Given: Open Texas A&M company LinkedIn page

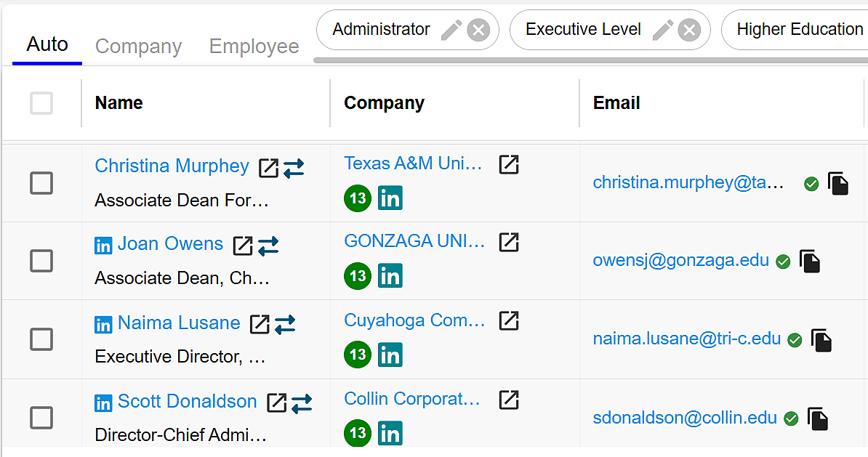Looking at the screenshot, I should coord(390,198).
